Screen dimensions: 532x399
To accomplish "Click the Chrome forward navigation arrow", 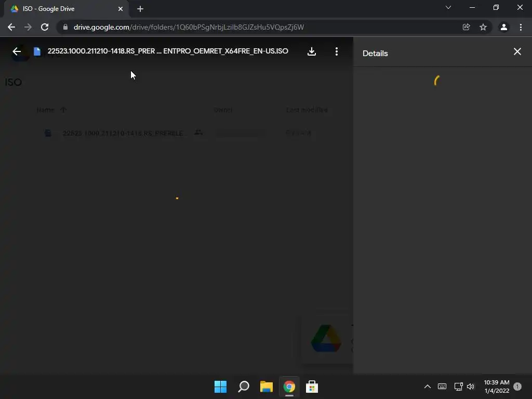I will coord(28,27).
